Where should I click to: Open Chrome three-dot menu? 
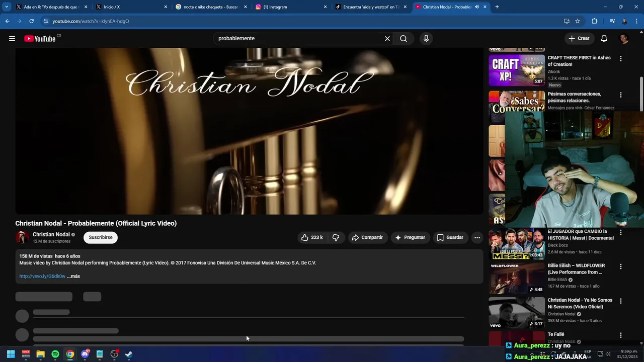click(637, 21)
